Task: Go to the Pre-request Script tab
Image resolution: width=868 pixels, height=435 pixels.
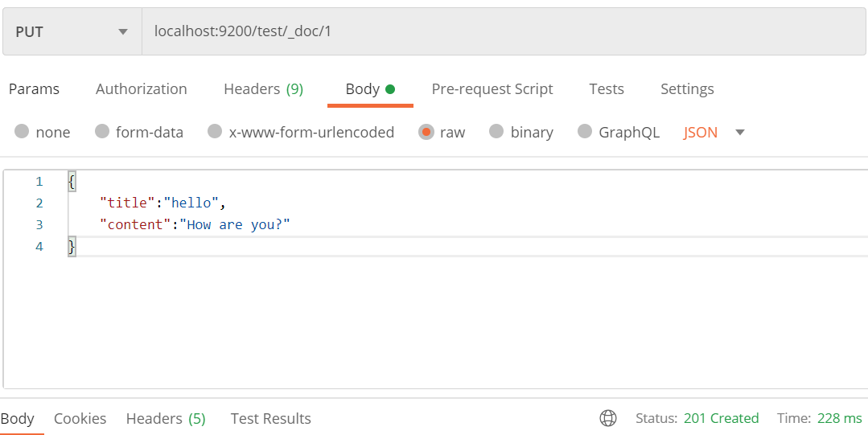Action: click(x=492, y=89)
